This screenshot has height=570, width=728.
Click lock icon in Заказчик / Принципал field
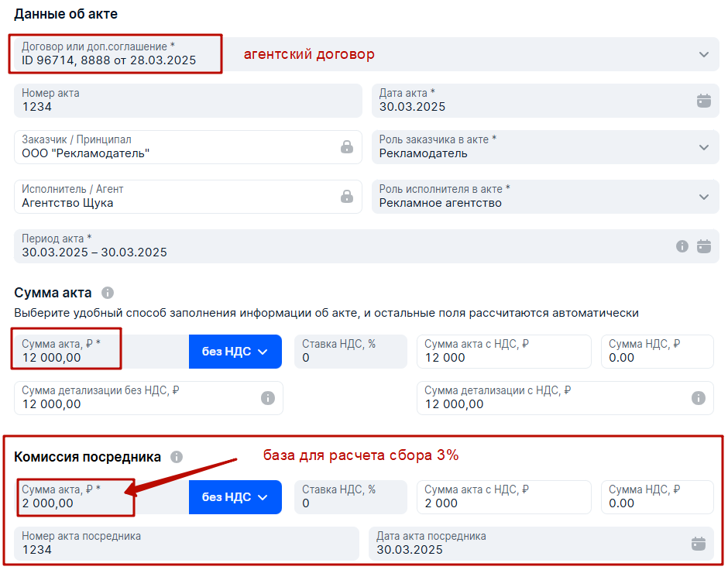(346, 146)
